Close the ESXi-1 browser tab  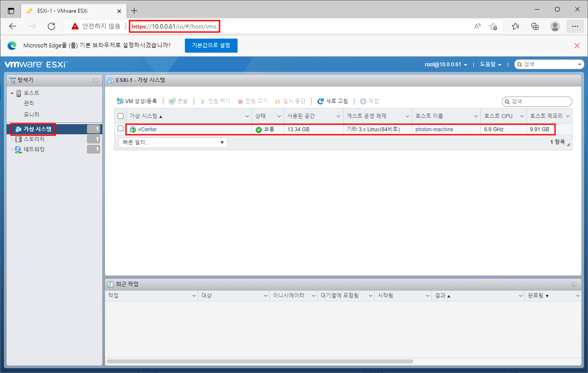pyautogui.click(x=119, y=11)
